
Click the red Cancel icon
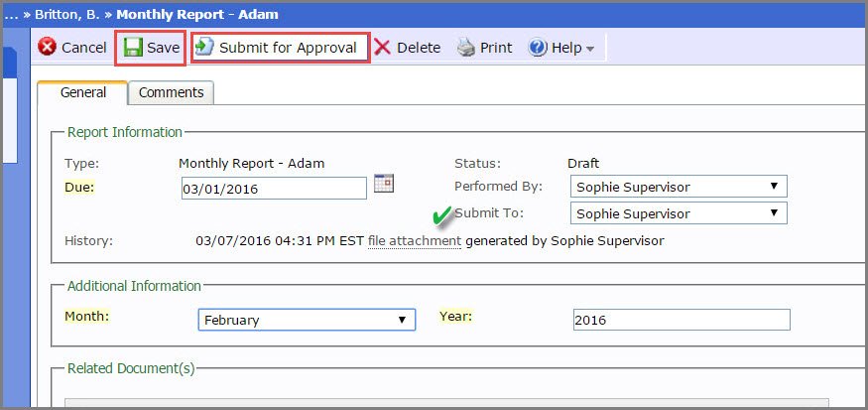[48, 48]
